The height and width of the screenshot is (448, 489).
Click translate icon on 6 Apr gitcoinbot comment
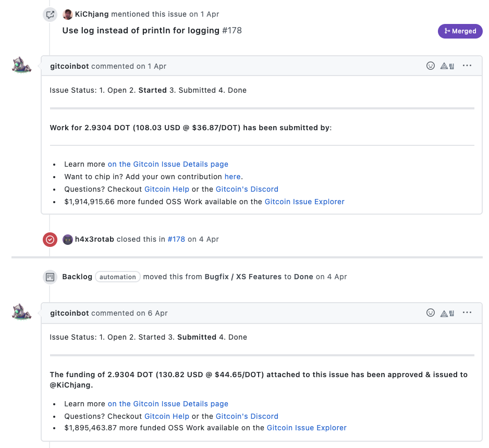[x=447, y=313]
